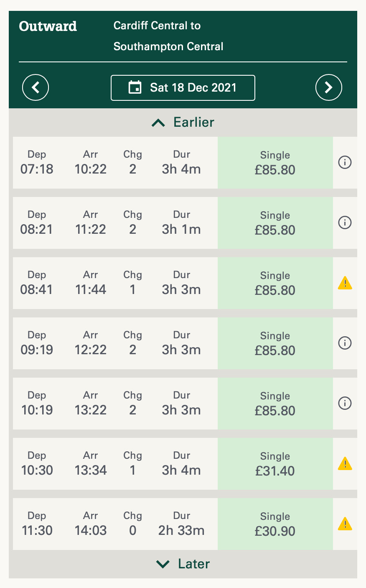Open the Sat 18 Dec 2021 date picker

[183, 88]
